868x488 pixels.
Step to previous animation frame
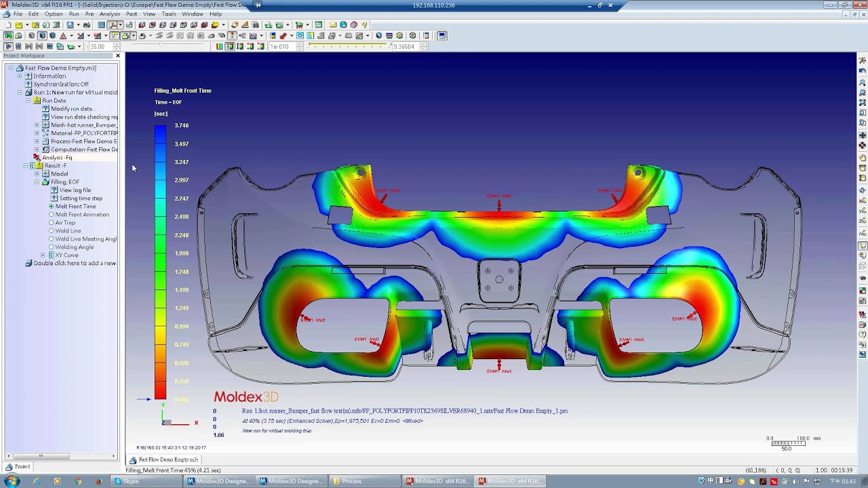pyautogui.click(x=39, y=46)
